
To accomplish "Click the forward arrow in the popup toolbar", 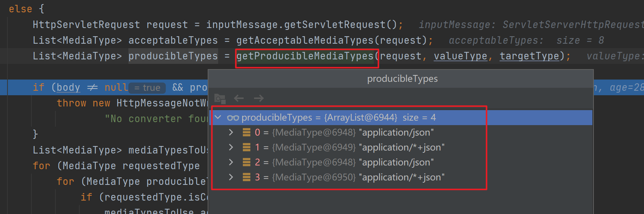I will click(x=259, y=98).
